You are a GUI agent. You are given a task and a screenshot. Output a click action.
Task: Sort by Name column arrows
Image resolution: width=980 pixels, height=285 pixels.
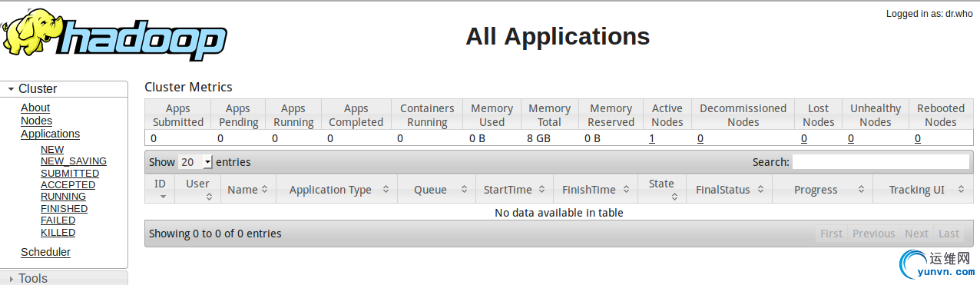click(x=264, y=190)
